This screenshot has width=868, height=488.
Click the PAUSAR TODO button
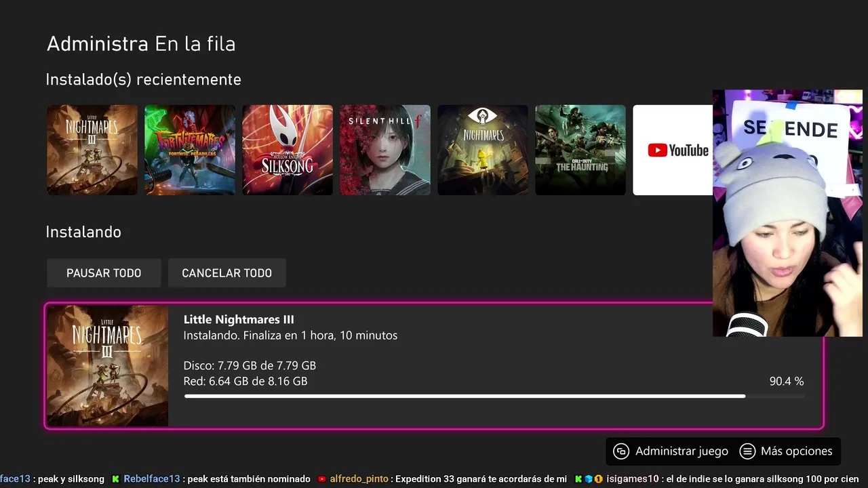[x=104, y=273]
